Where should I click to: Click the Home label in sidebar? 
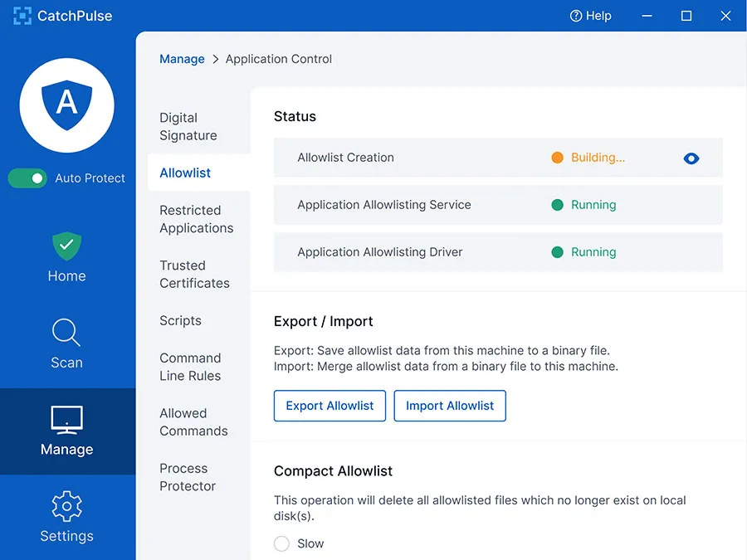66,276
